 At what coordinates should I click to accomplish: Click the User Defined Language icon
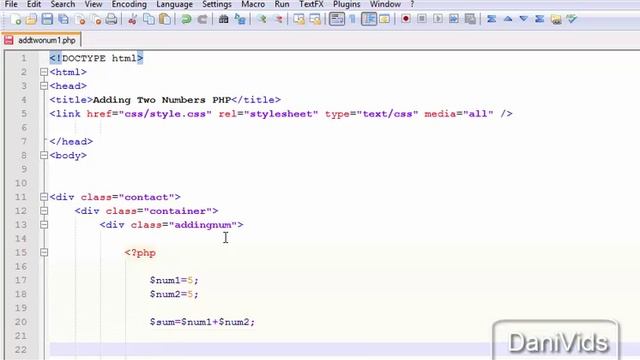(x=384, y=19)
